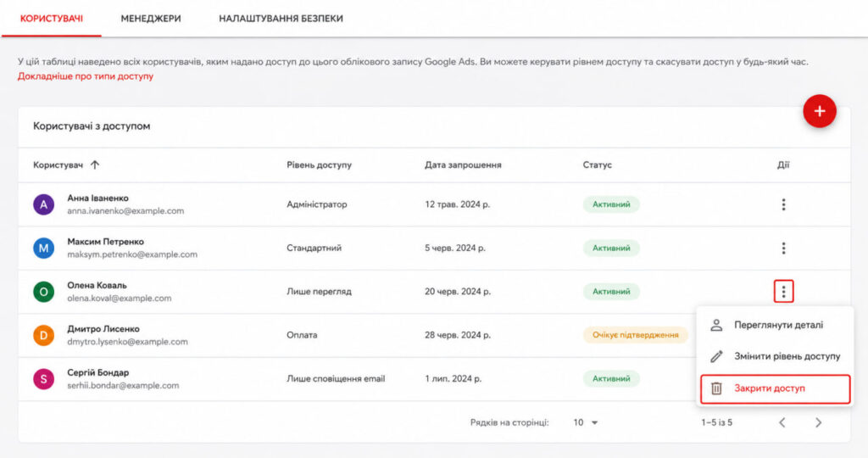The width and height of the screenshot is (868, 458).
Task: Click name Максим Петренко
Action: pyautogui.click(x=106, y=242)
